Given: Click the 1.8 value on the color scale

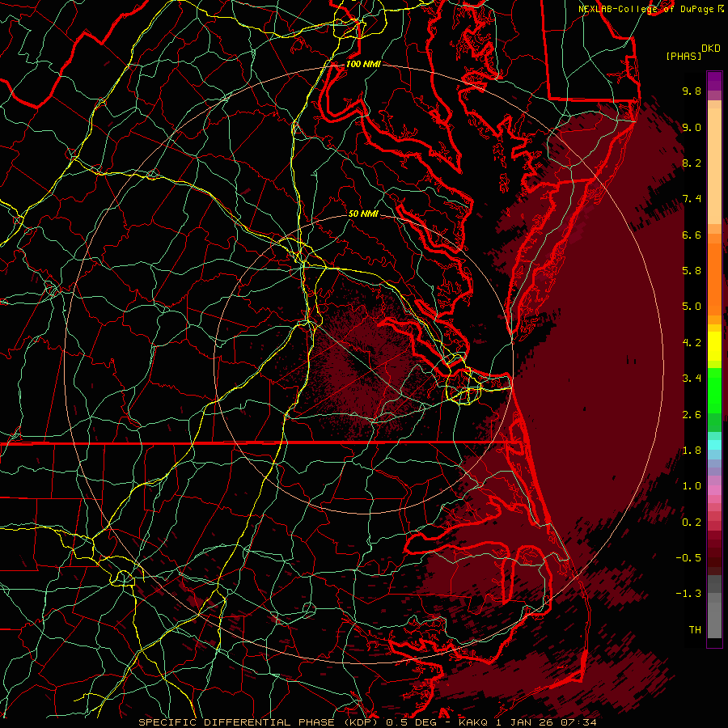Looking at the screenshot, I should tap(692, 451).
